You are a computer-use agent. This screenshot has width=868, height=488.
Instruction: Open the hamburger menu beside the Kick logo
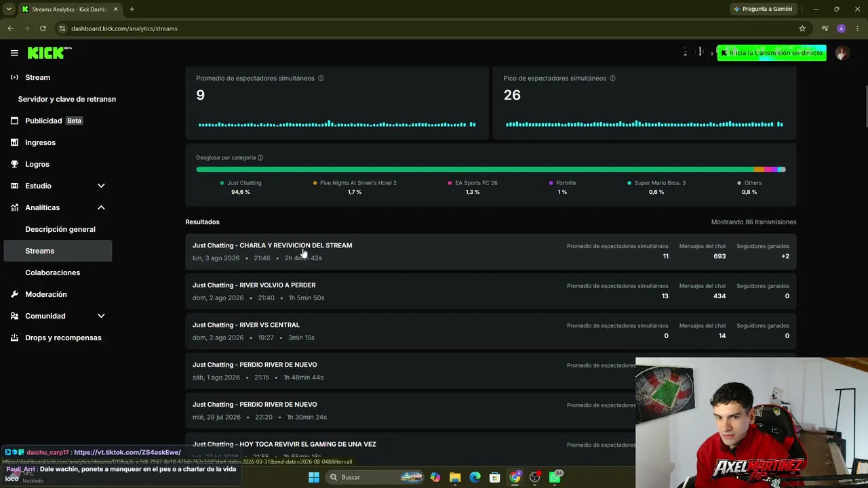[x=14, y=53]
